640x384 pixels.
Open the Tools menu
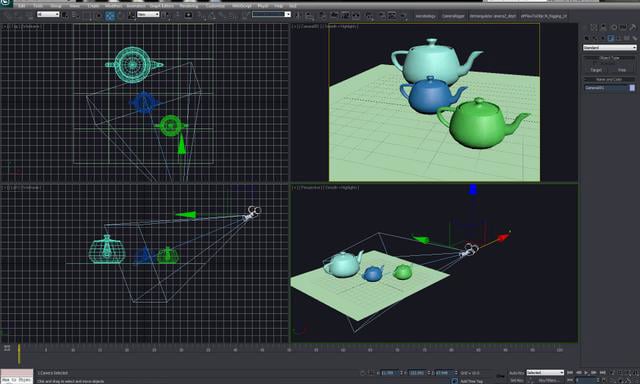click(x=38, y=6)
